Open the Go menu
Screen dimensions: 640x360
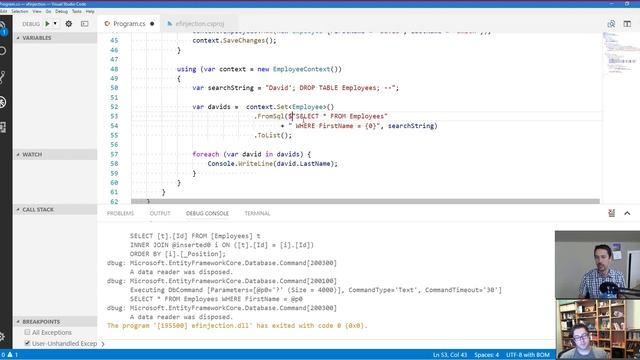[48, 11]
